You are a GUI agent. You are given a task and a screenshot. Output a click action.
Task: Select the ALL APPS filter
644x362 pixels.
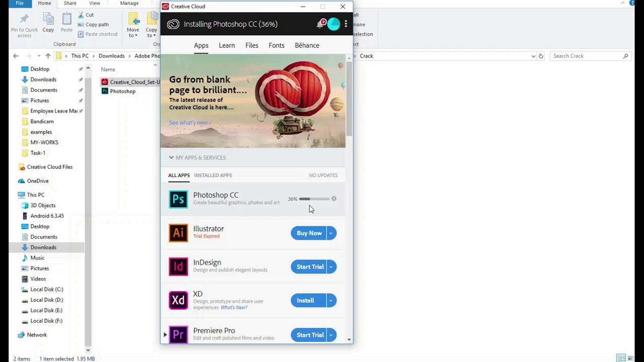(179, 175)
